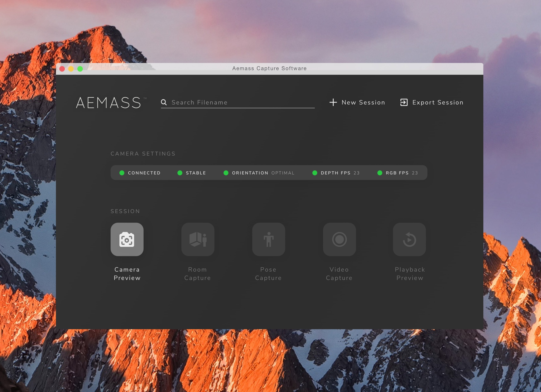Click the Video Capture text label
Image resolution: width=541 pixels, height=392 pixels.
click(339, 274)
